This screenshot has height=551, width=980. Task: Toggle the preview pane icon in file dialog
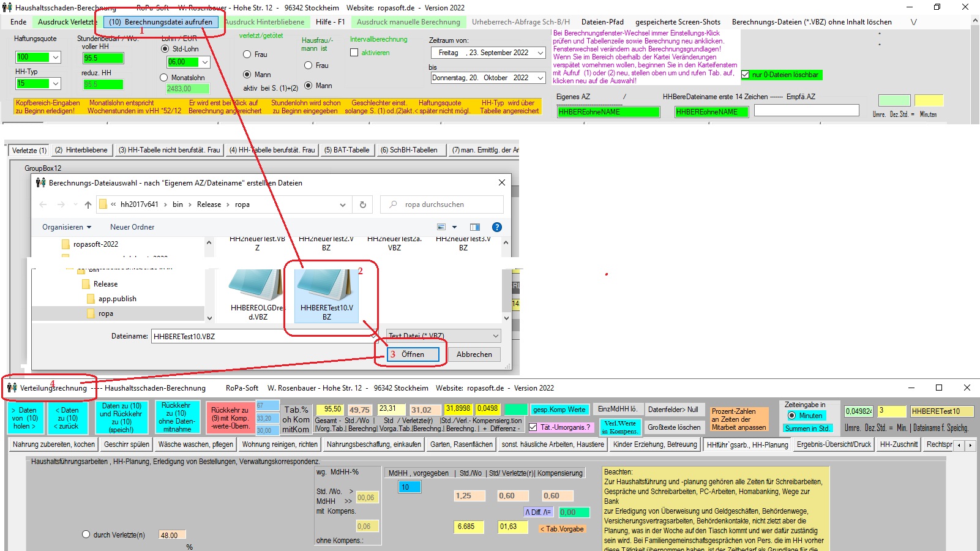tap(475, 227)
